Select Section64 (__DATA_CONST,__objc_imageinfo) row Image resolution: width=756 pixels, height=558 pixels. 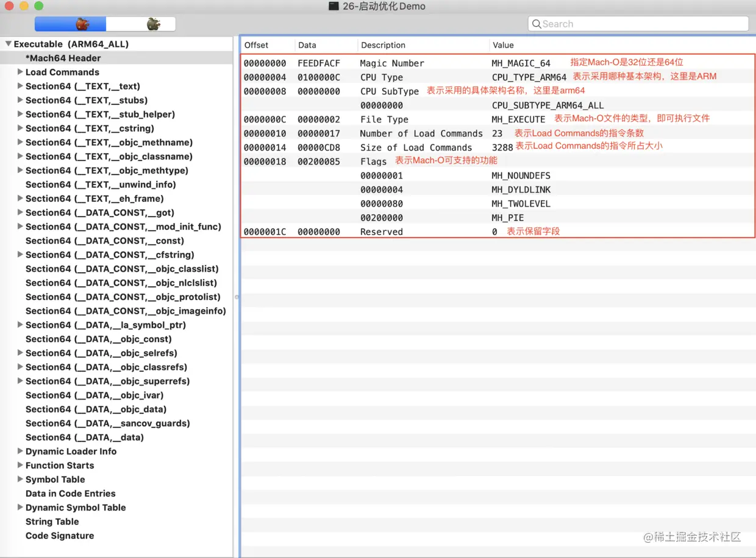(x=116, y=310)
